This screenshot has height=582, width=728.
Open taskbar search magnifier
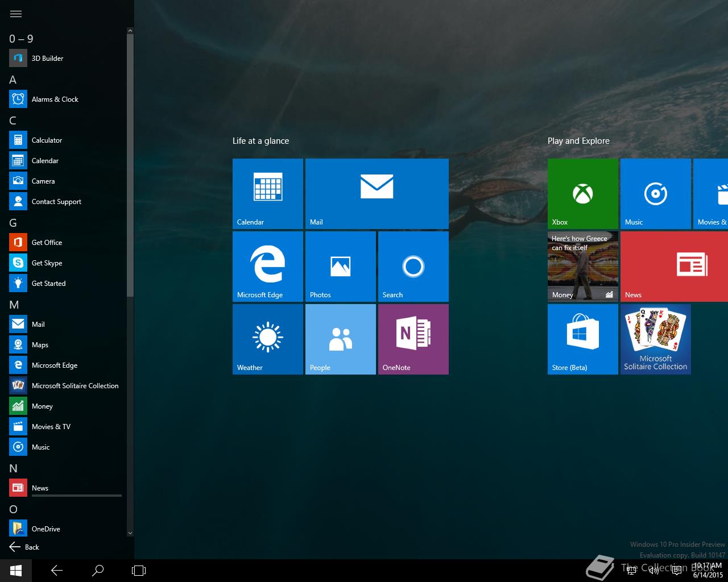click(98, 571)
